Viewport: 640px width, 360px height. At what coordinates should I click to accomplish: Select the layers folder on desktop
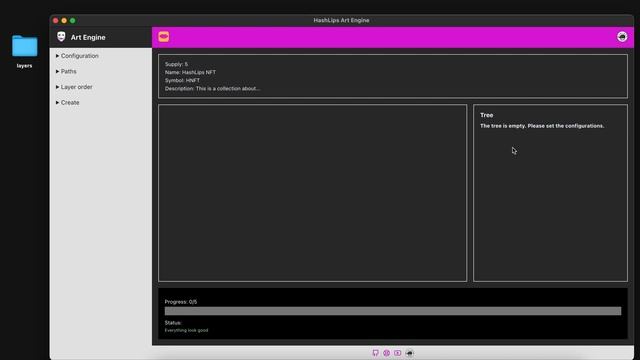(24, 51)
